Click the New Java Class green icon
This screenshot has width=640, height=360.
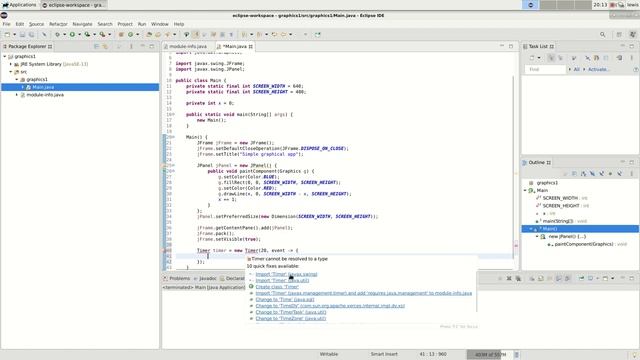pyautogui.click(x=131, y=35)
